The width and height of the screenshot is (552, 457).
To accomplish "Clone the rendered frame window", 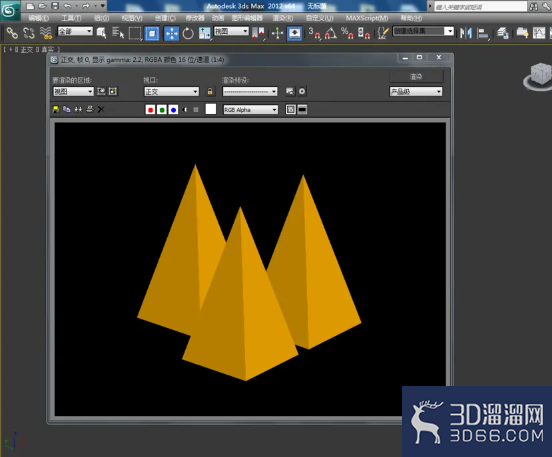I will (78, 109).
